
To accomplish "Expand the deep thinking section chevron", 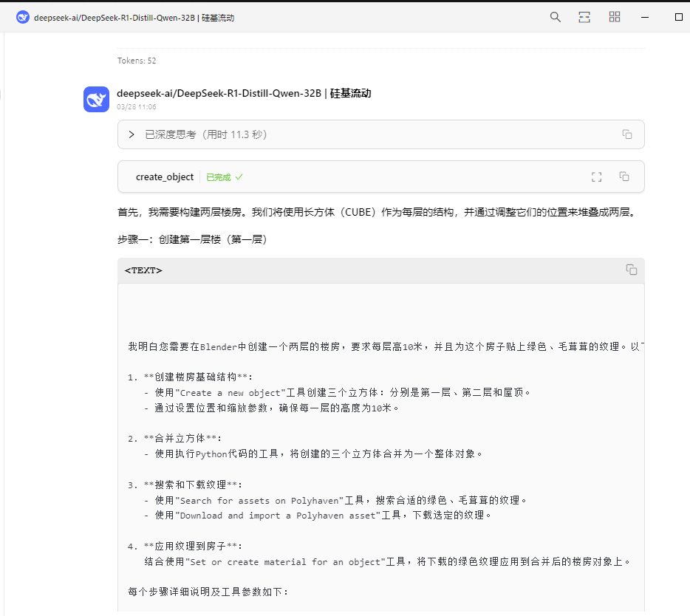I will [131, 134].
